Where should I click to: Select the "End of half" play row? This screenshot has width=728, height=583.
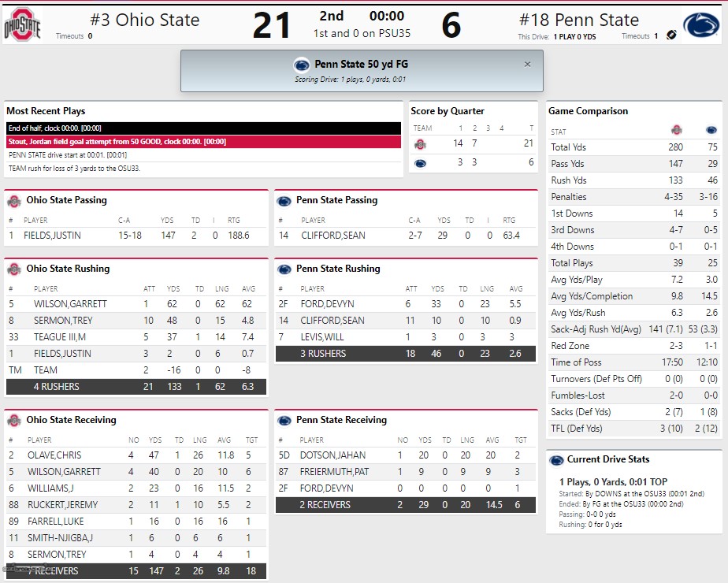coord(203,128)
